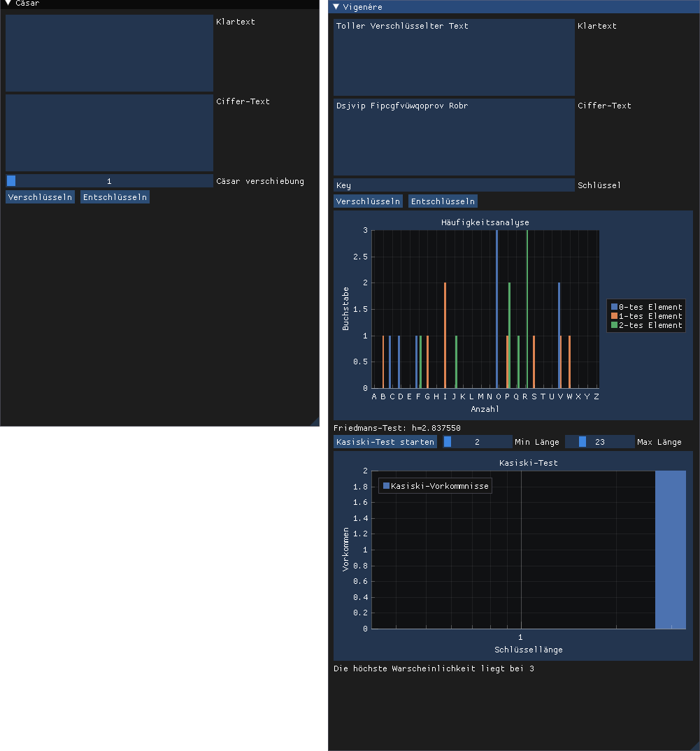Click the Cäsar Klartext input area

pyautogui.click(x=109, y=52)
